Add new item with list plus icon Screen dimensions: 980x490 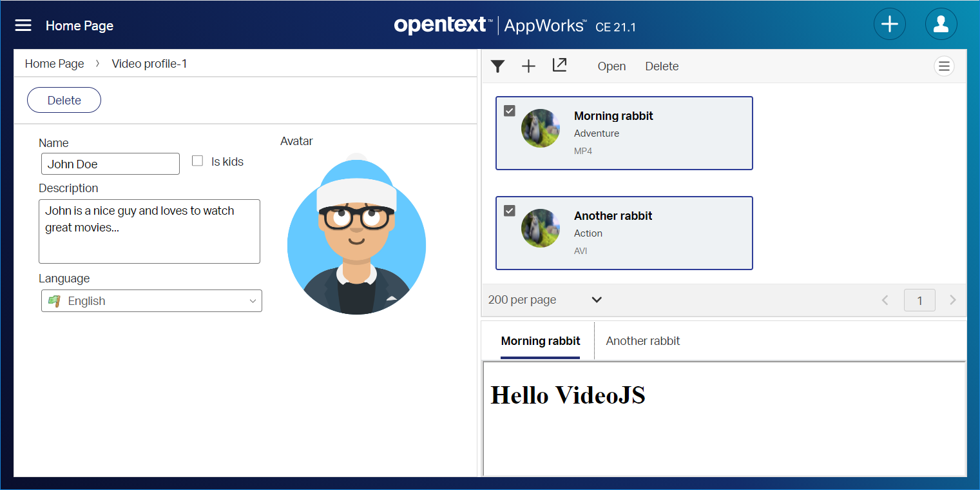[x=528, y=66]
